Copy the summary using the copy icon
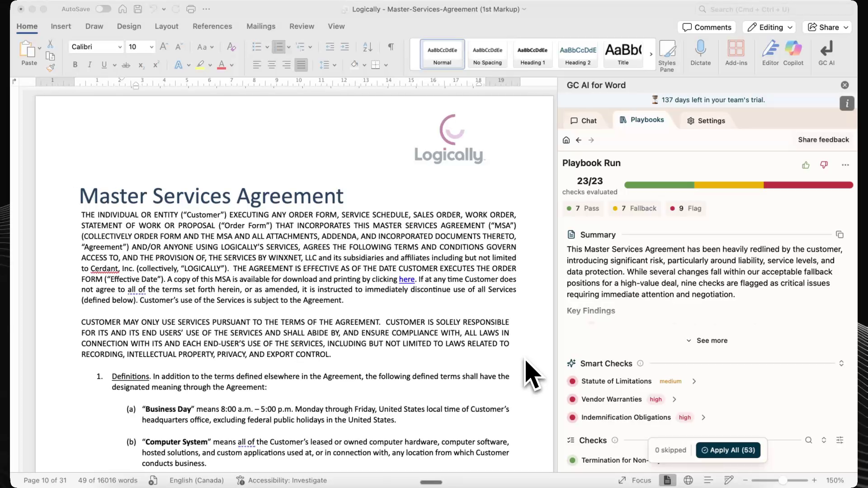Viewport: 868px width, 488px height. coord(840,235)
